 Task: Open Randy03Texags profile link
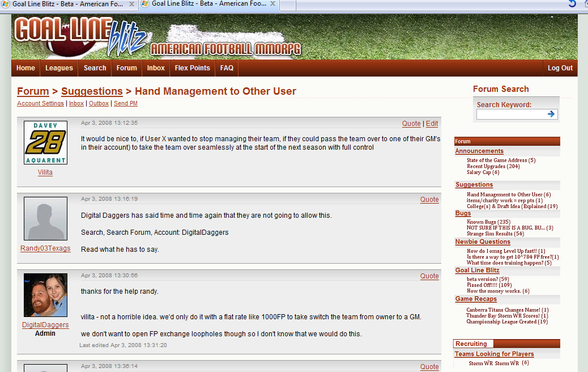click(45, 248)
